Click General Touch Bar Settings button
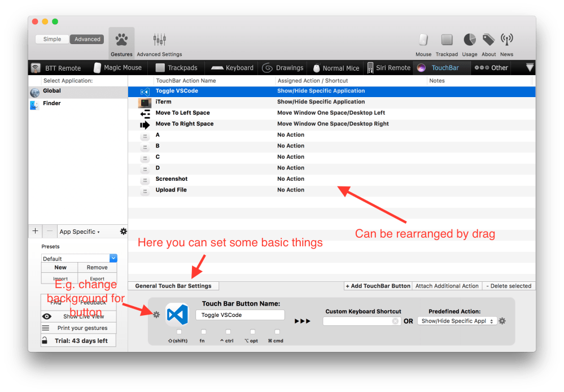The height and width of the screenshot is (392, 564). tap(173, 286)
